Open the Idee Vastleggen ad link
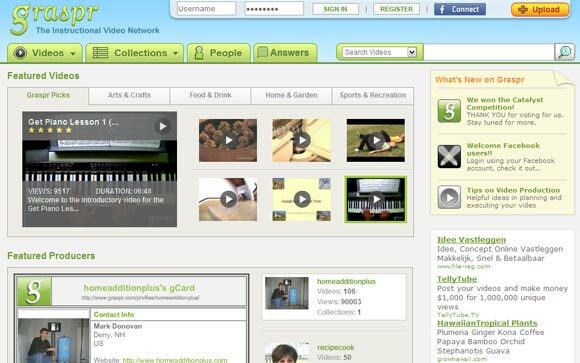 point(471,240)
